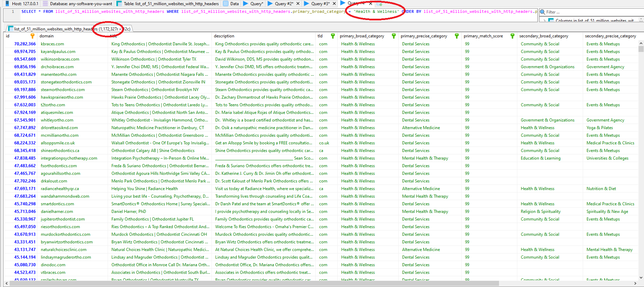Screen dimensions: 644x287
Task: Select Spirituality & New Age cell
Action: coord(610,212)
